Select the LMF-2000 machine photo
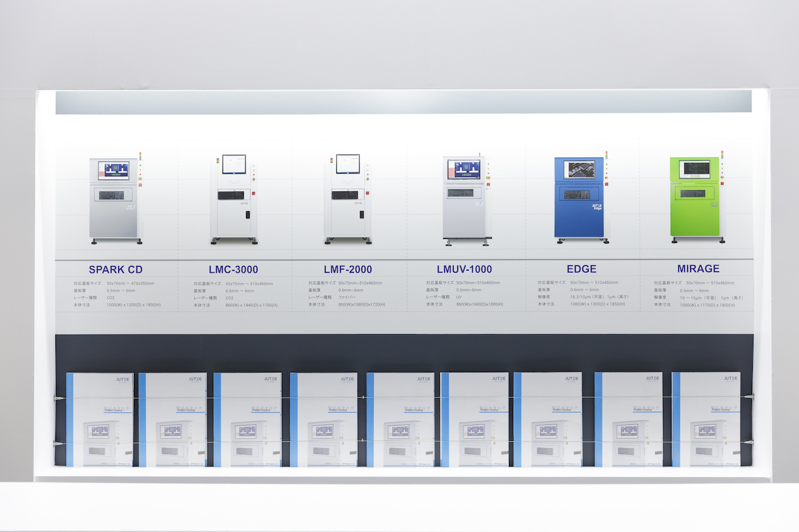 coord(348,200)
